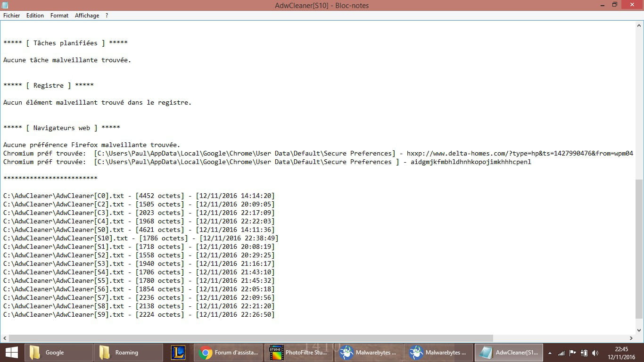
Task: Click the horizontal scrollbar right arrow
Action: [631, 338]
